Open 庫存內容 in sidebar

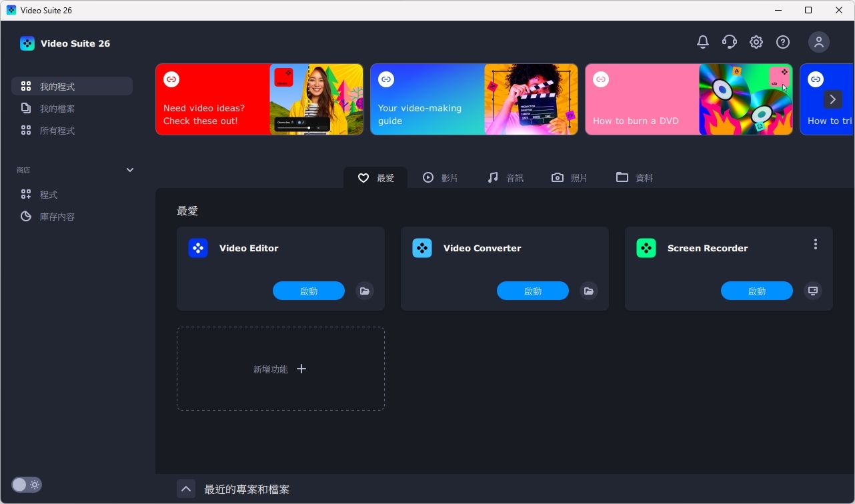(x=72, y=216)
